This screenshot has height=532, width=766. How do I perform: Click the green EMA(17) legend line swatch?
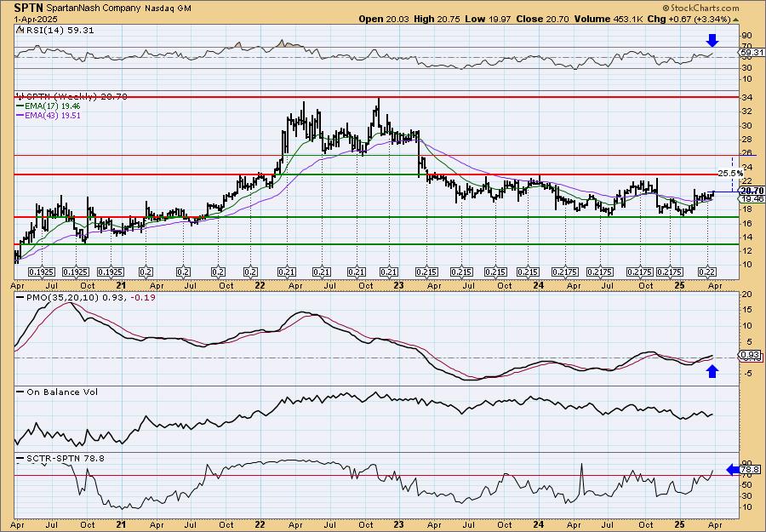pyautogui.click(x=20, y=106)
